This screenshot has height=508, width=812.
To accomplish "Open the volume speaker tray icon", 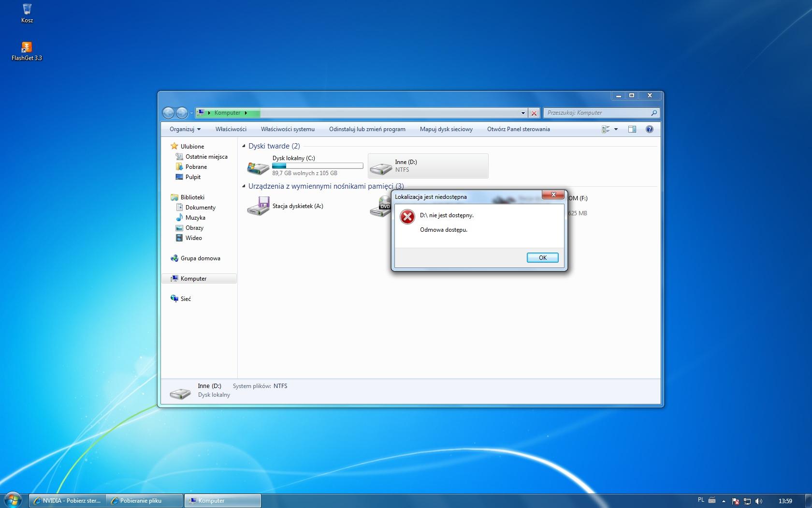I will pos(759,501).
